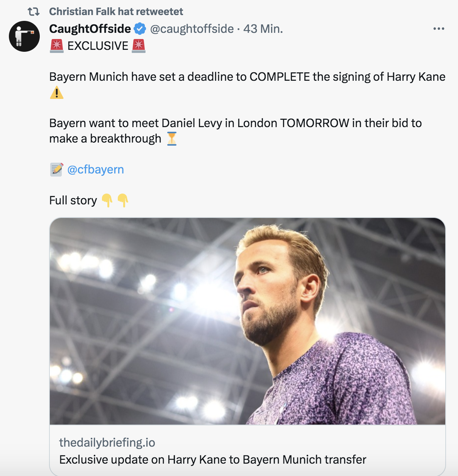This screenshot has width=458, height=476.
Task: Follow the @cfbayern mention
Action: pyautogui.click(x=95, y=169)
